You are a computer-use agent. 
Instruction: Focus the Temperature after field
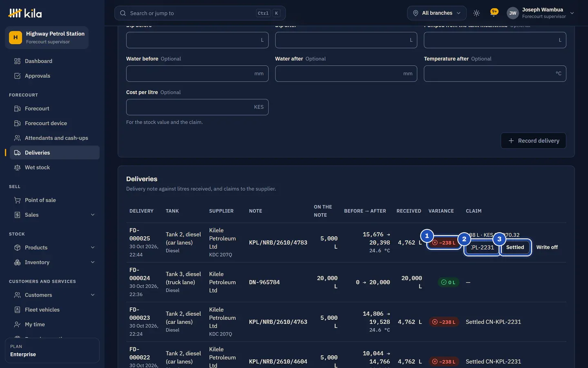tap(495, 74)
